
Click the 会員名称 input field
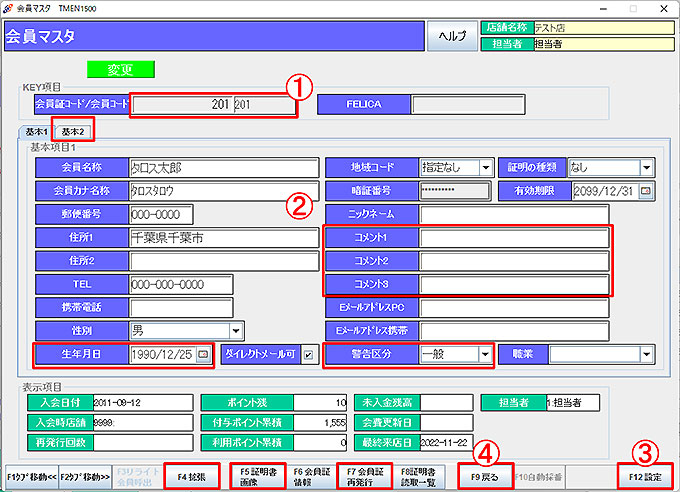tap(223, 167)
